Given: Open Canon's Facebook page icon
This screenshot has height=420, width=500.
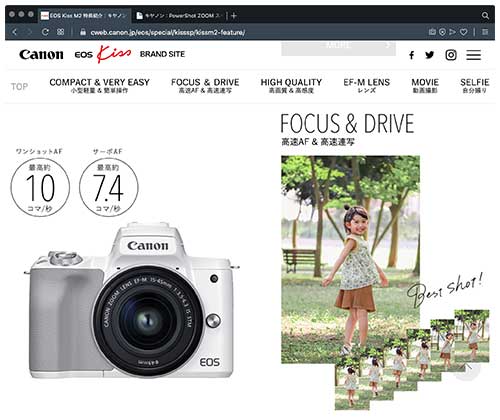Looking at the screenshot, I should pos(412,55).
